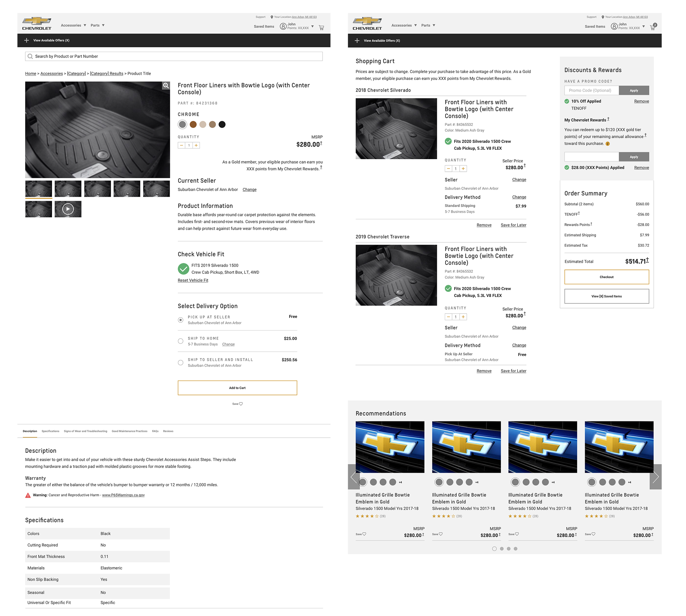Click Reset Vehicle Fit link
This screenshot has width=686, height=616.
pyautogui.click(x=193, y=280)
